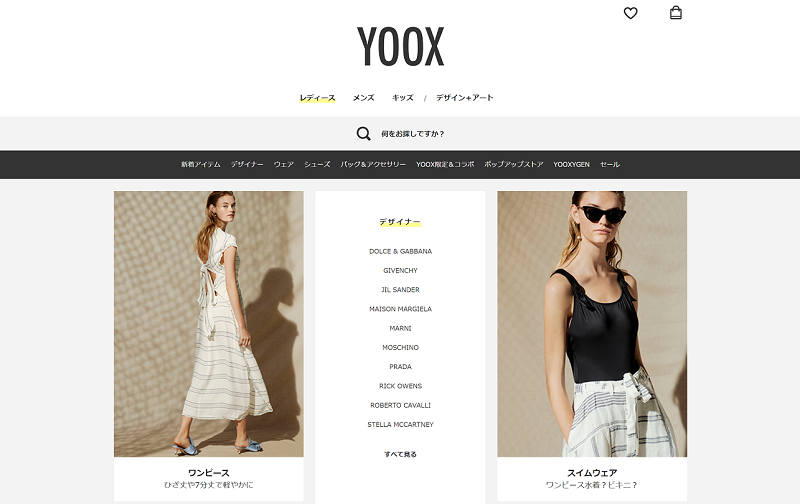Open the シューズ menu item
Viewport: 800px width, 504px height.
point(317,164)
